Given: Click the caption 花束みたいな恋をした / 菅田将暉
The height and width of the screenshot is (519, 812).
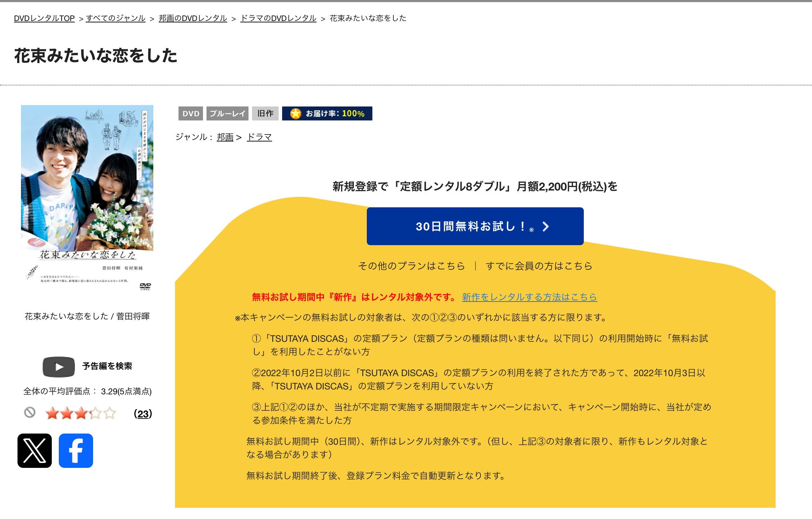Looking at the screenshot, I should (x=87, y=316).
